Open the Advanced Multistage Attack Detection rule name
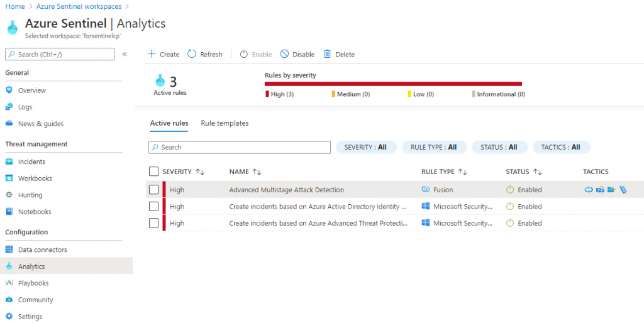The height and width of the screenshot is (323, 644). pos(286,190)
